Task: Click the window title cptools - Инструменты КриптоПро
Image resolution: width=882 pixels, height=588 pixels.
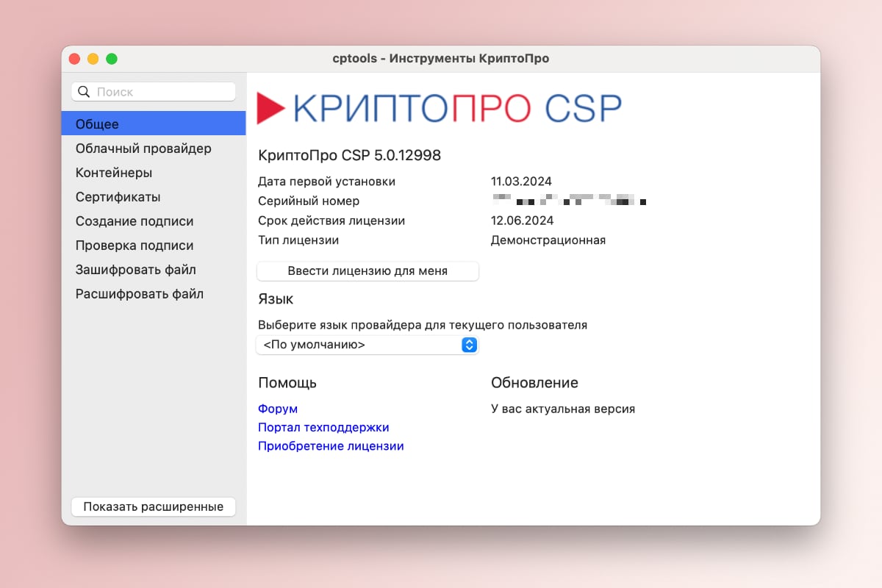Action: (441, 59)
